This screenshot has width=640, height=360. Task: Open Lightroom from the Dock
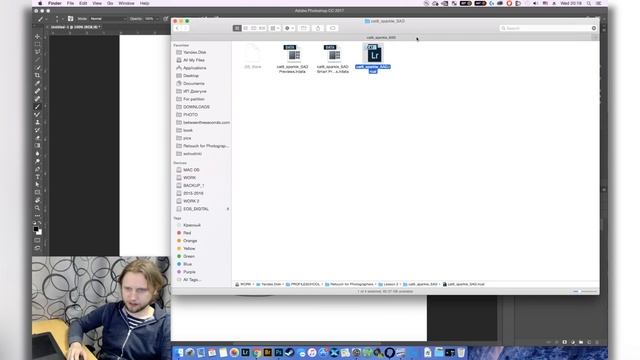[245, 352]
